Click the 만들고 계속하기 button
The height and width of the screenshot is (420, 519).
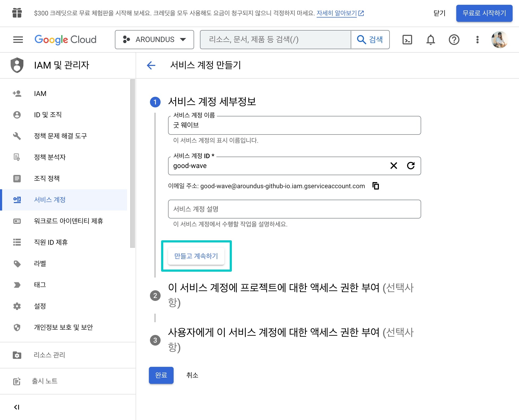pos(196,256)
